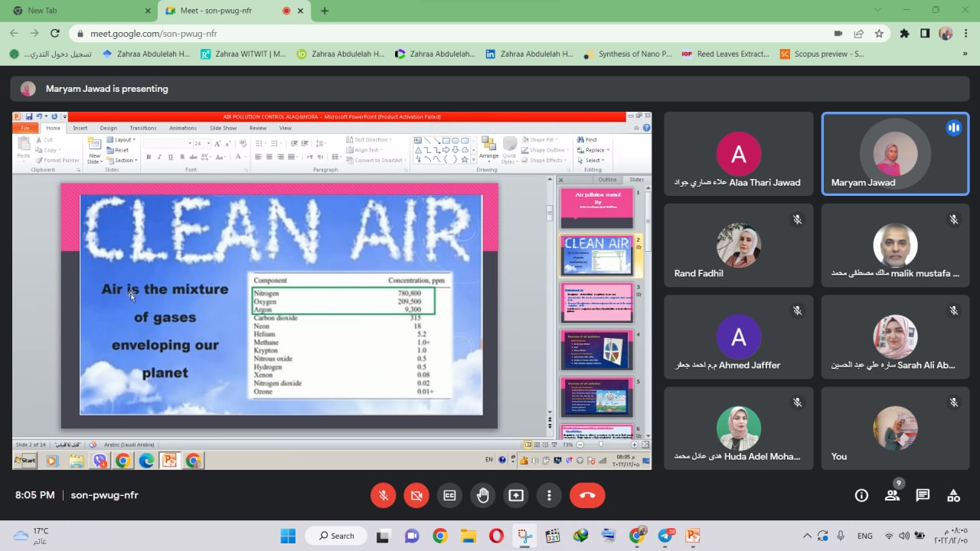Screen dimensions: 980x551
Task: Click the PowerPoint zoom slider at 73%
Action: pos(602,444)
